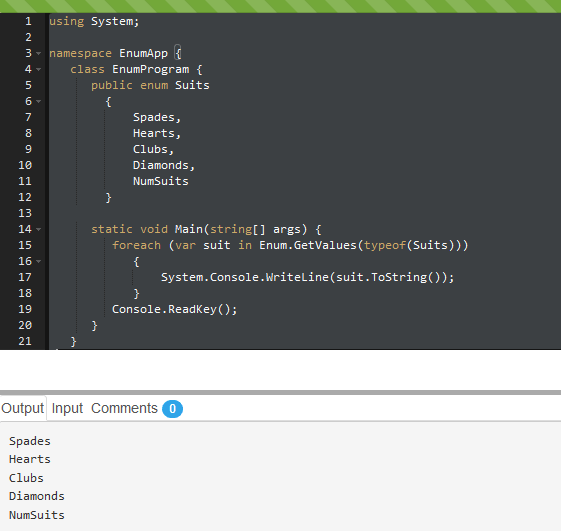
Task: Collapse the Main method fold at line 14
Action: pyautogui.click(x=39, y=229)
